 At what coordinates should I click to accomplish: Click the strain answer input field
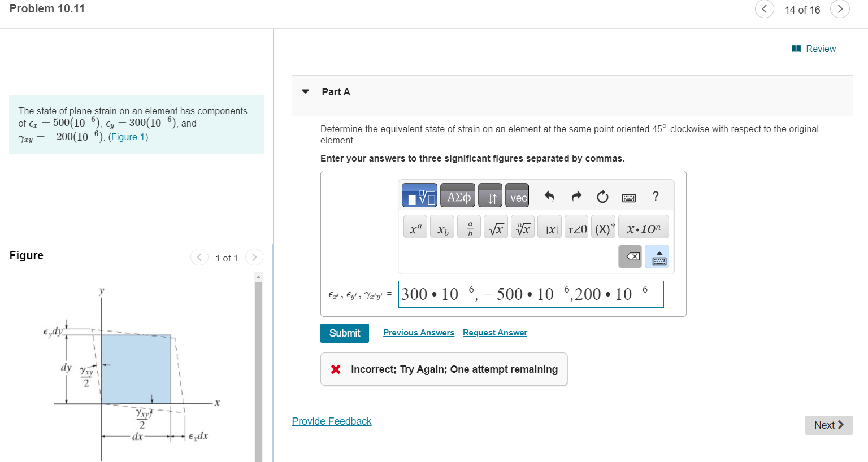[531, 294]
